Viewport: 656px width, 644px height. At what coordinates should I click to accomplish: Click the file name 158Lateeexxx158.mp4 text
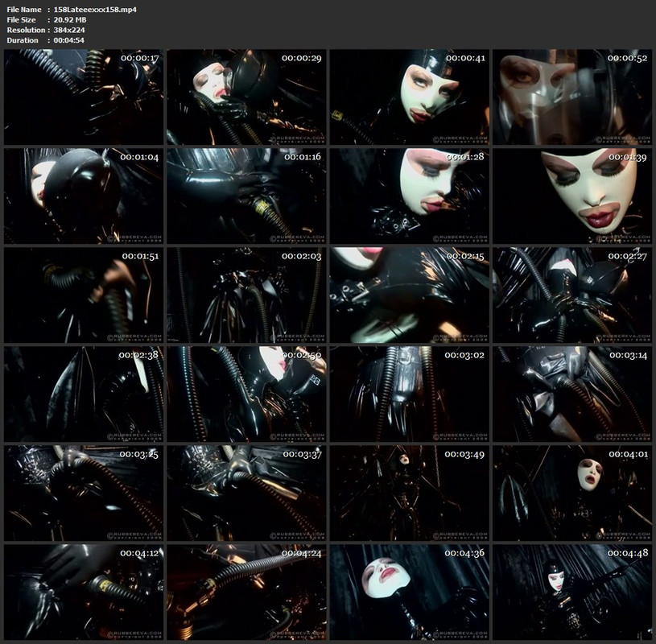point(95,9)
